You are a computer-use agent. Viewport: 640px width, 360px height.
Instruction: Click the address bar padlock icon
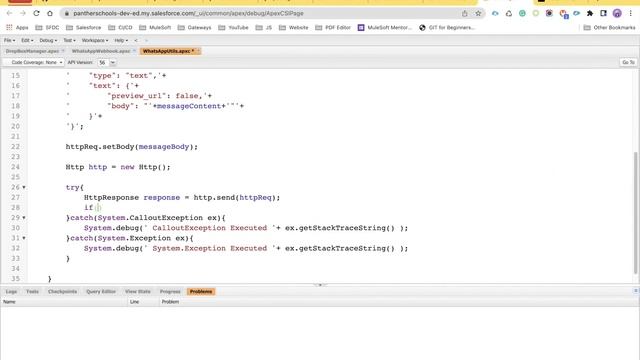pyautogui.click(x=67, y=13)
